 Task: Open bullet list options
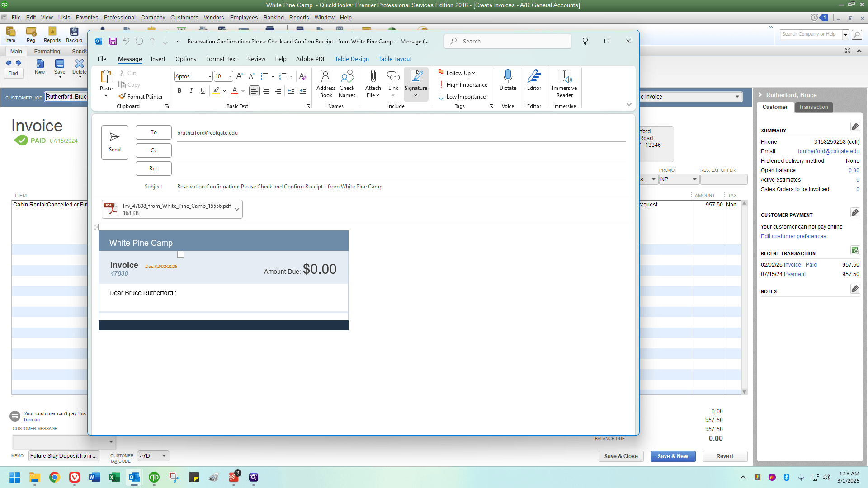[x=273, y=76]
